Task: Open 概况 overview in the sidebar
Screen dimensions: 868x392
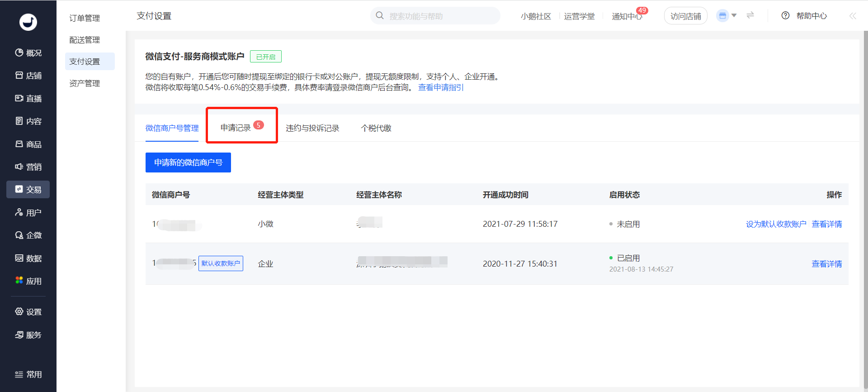Action: [x=28, y=53]
